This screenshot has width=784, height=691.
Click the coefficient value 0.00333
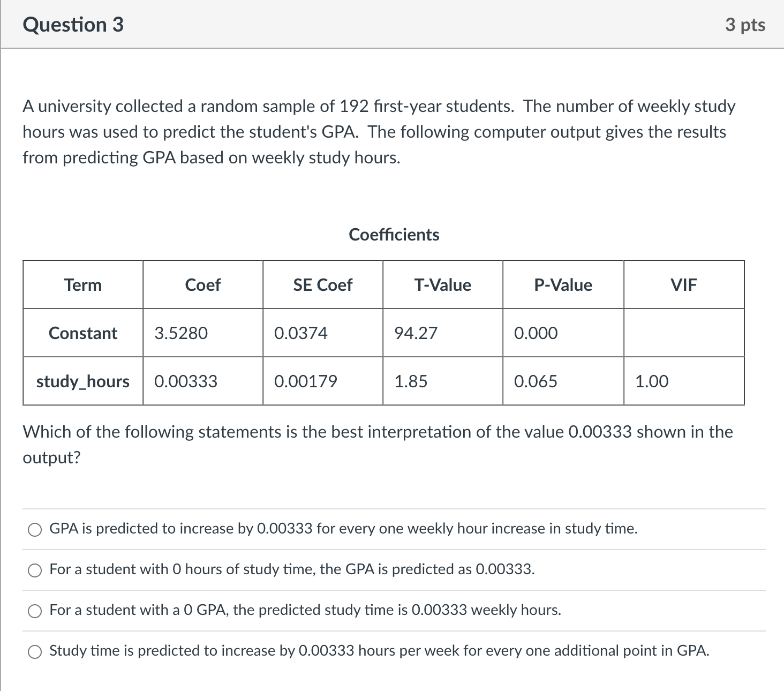click(x=185, y=381)
